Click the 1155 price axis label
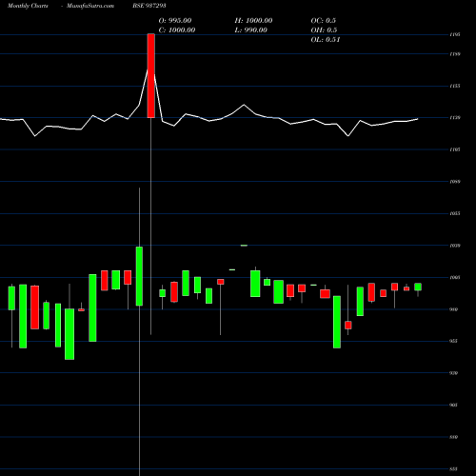The width and height of the screenshot is (476, 476). tap(455, 86)
